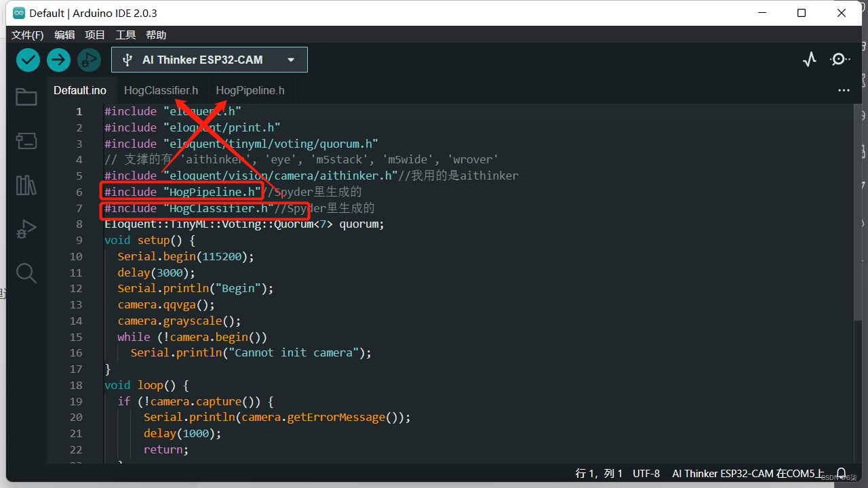Click the voting/quorum.h include line
Viewport: 868px width, 488px height.
(241, 144)
